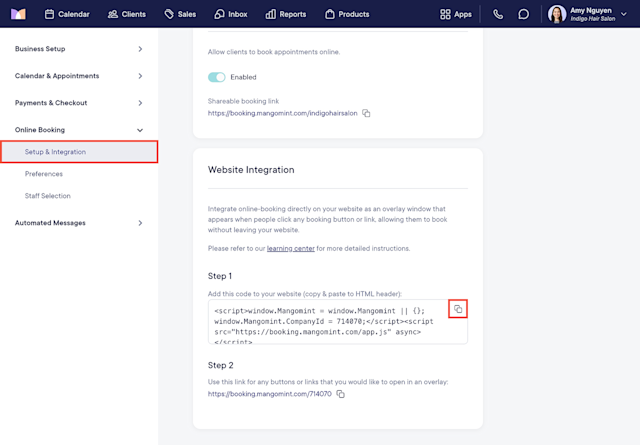This screenshot has height=445, width=640.
Task: Click the phone call icon
Action: pyautogui.click(x=498, y=14)
